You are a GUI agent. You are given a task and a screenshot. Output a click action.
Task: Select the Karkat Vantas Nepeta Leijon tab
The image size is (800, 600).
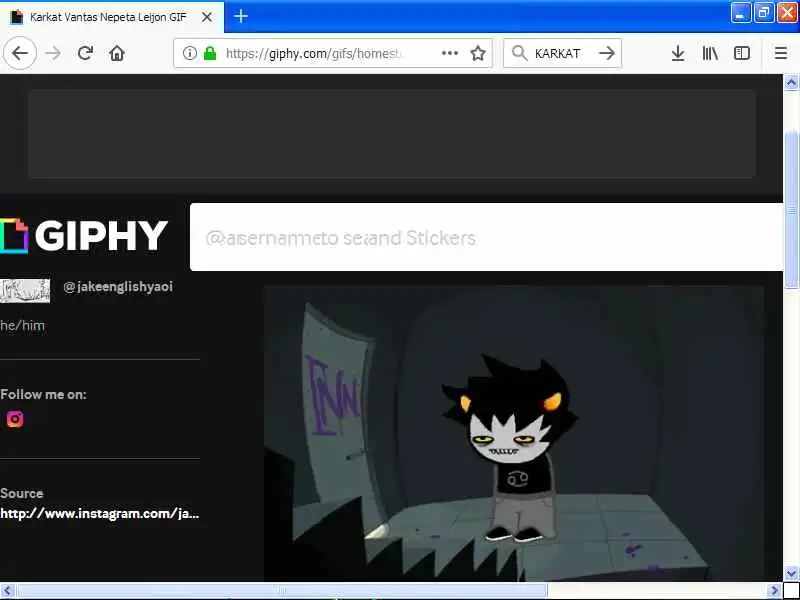click(x=112, y=17)
